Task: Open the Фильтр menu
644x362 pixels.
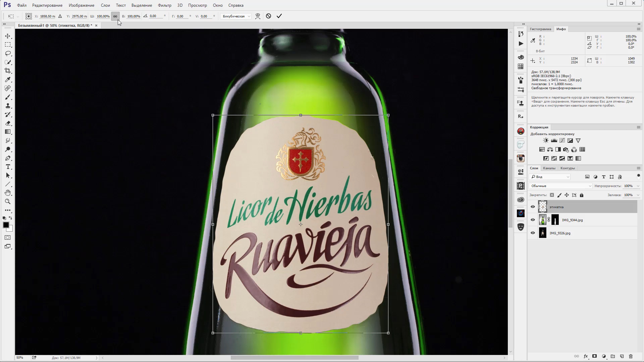Action: point(165,5)
